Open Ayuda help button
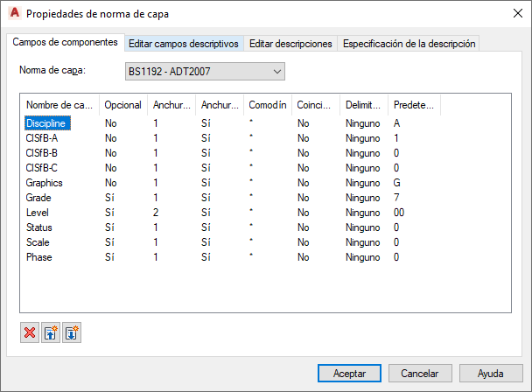 (491, 373)
